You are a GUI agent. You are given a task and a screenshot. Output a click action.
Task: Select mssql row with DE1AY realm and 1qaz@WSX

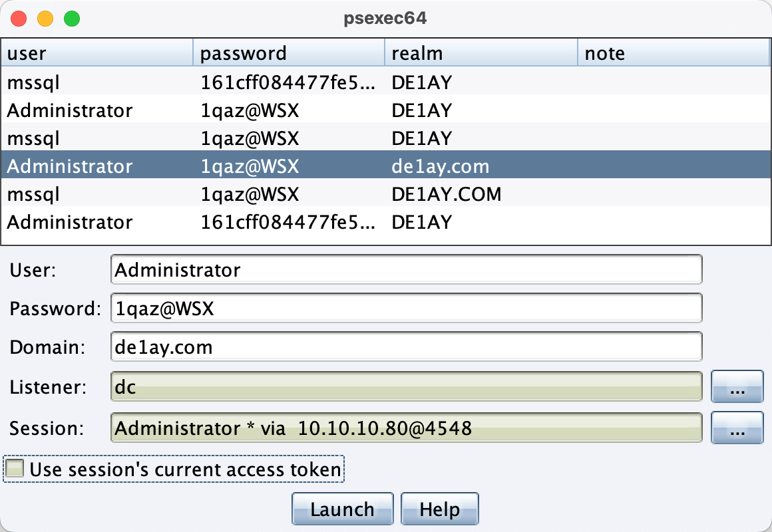tap(200, 138)
